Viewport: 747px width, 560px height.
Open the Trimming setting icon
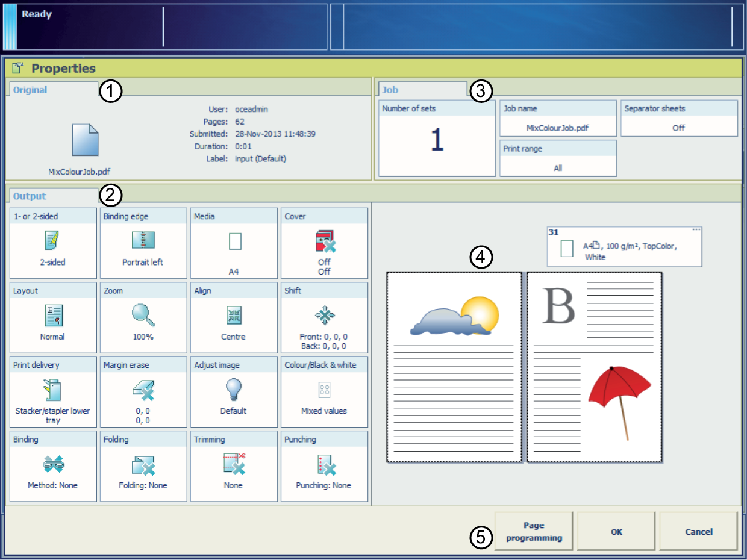(x=233, y=464)
